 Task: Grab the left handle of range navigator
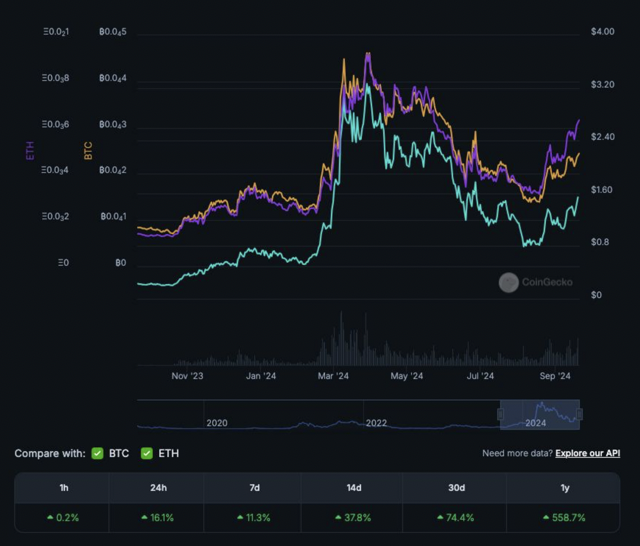tap(500, 413)
